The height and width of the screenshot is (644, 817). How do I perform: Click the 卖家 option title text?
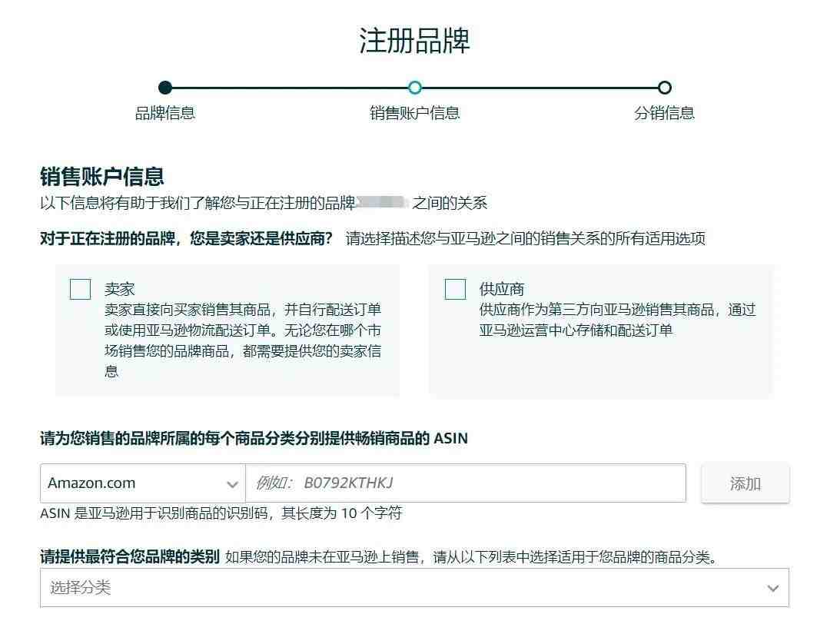(119, 289)
